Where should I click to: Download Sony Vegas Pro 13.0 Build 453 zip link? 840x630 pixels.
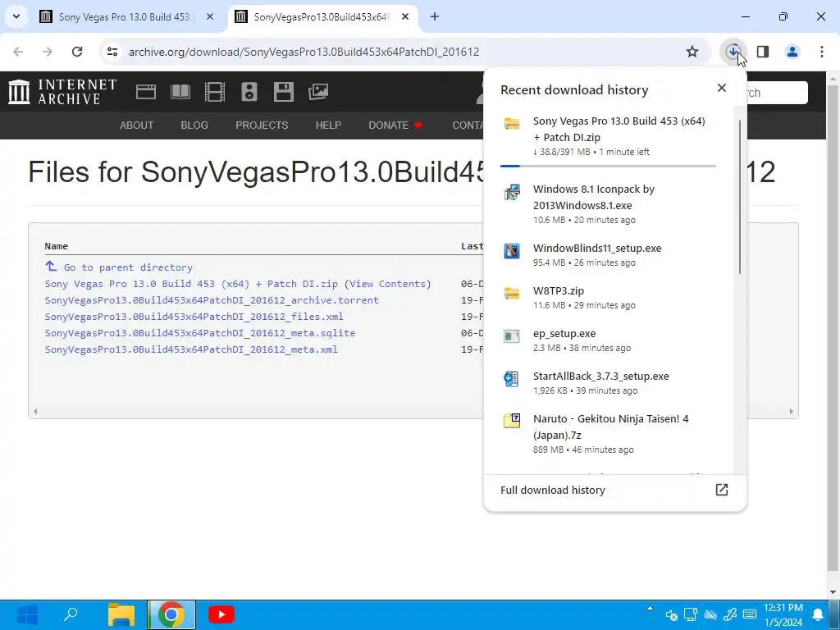(x=191, y=283)
